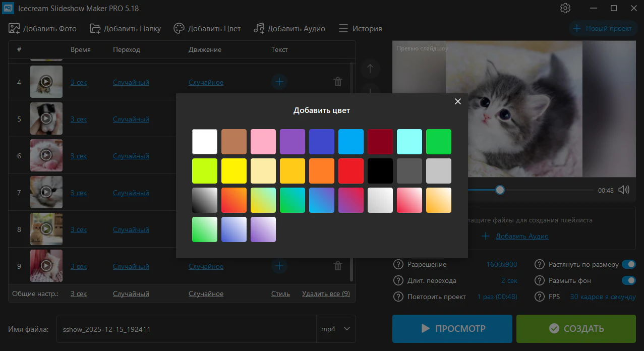Move slide up with arrow icon

pos(370,69)
